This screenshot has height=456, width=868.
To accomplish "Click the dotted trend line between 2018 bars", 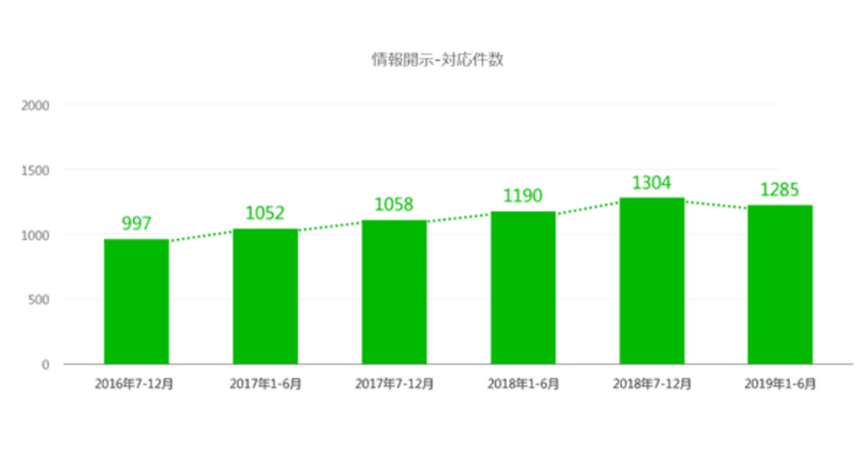I will point(587,208).
